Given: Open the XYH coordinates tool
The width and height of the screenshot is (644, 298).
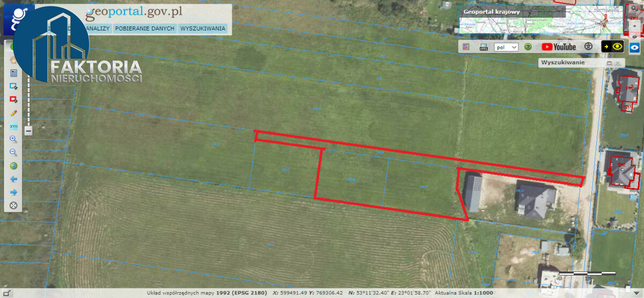Looking at the screenshot, I should click(13, 126).
